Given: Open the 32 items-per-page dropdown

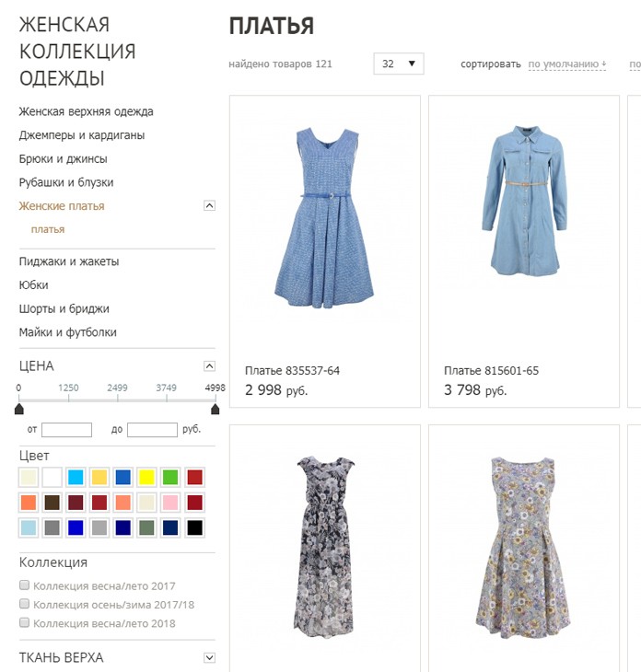Looking at the screenshot, I should pos(399,64).
